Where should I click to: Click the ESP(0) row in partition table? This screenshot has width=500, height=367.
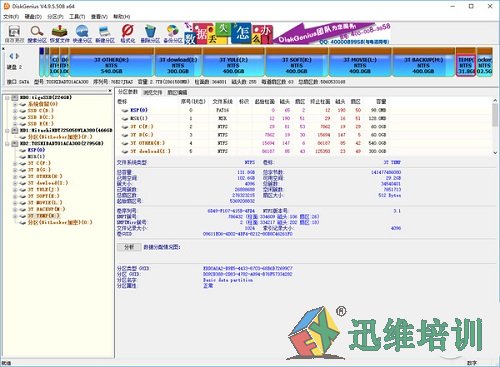click(253, 110)
